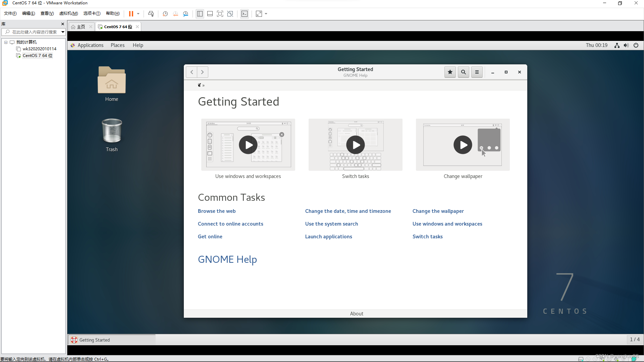Image resolution: width=644 pixels, height=362 pixels.
Task: Revert the virtual machine to a snapshot
Action: pos(175,14)
